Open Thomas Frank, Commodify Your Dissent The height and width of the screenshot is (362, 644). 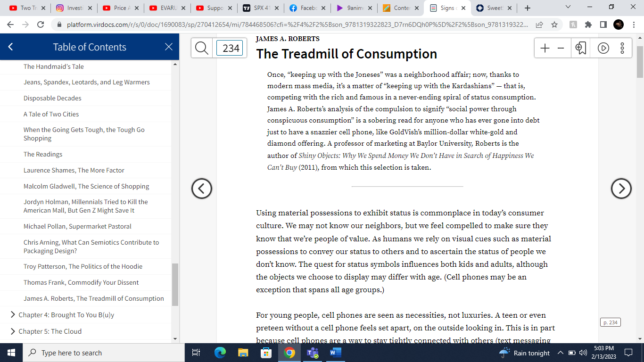(x=81, y=282)
